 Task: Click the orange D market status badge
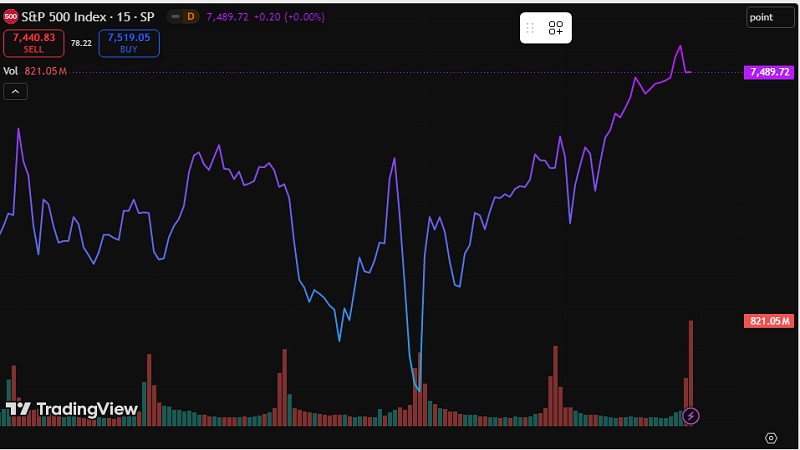point(191,17)
